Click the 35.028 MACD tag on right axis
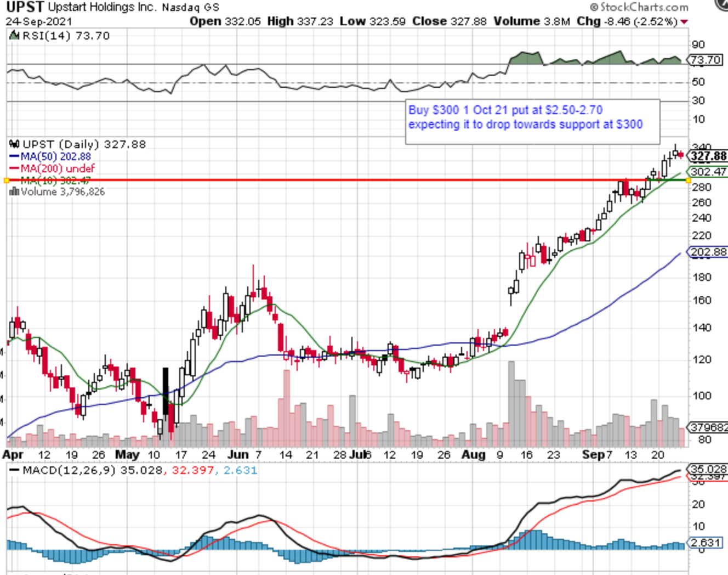 (708, 469)
